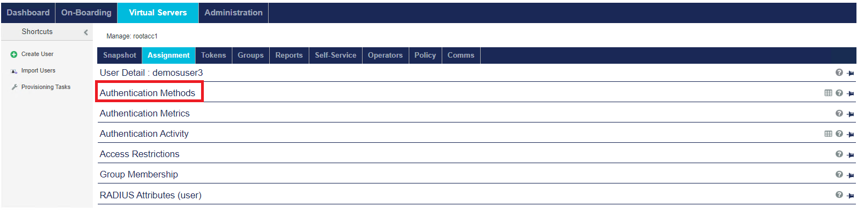
Task: Open table view icon for Authentication Methods
Action: click(828, 93)
